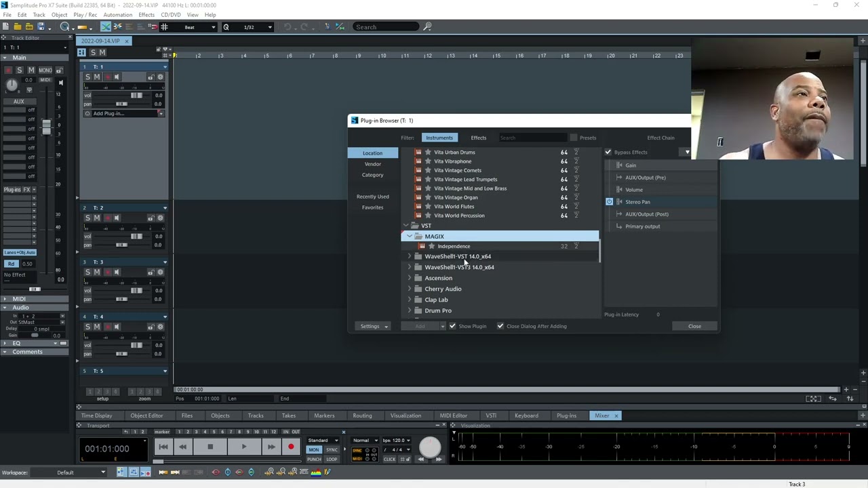868x488 pixels.
Task: Toggle PUNCH button in Transport
Action: pos(314,459)
